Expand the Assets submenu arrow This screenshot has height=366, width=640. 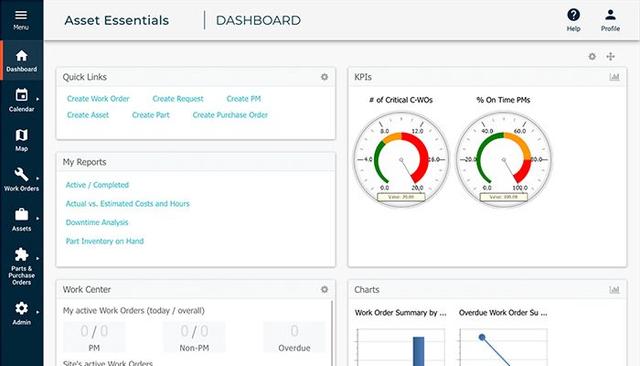click(38, 218)
